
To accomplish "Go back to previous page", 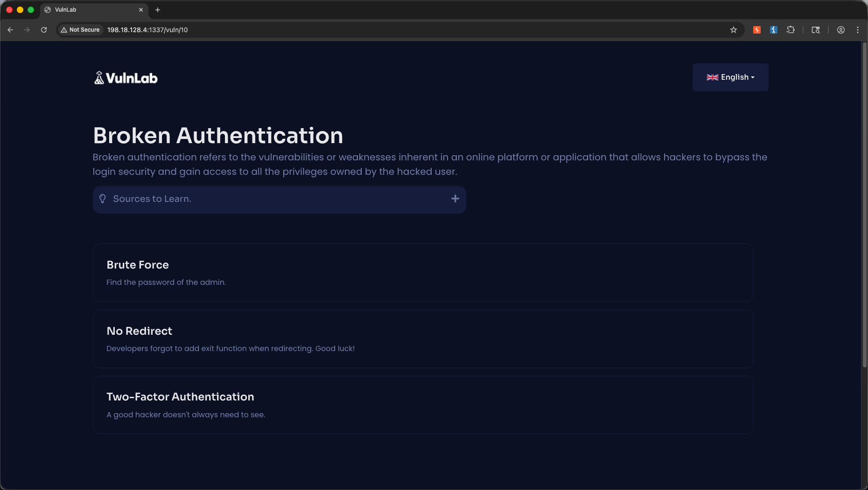I will (x=10, y=30).
